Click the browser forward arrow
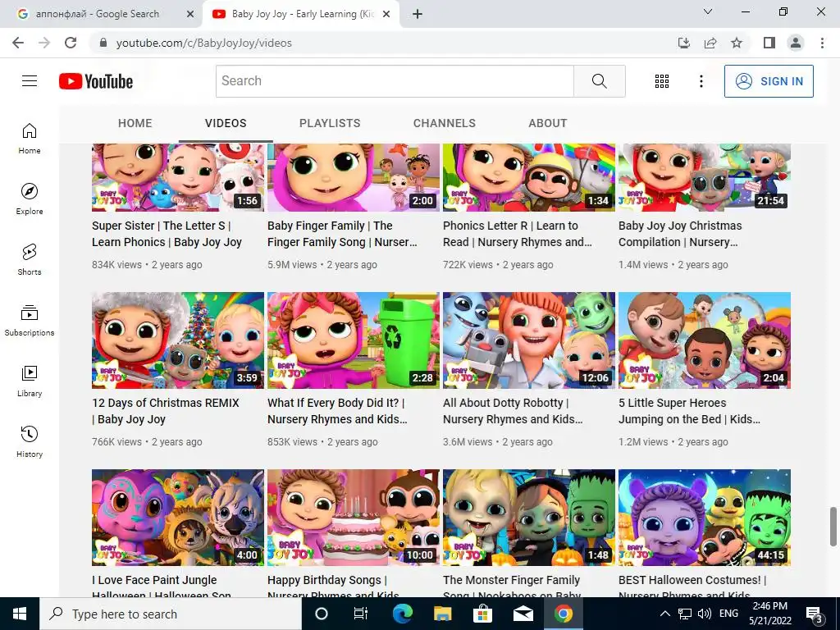 point(44,43)
